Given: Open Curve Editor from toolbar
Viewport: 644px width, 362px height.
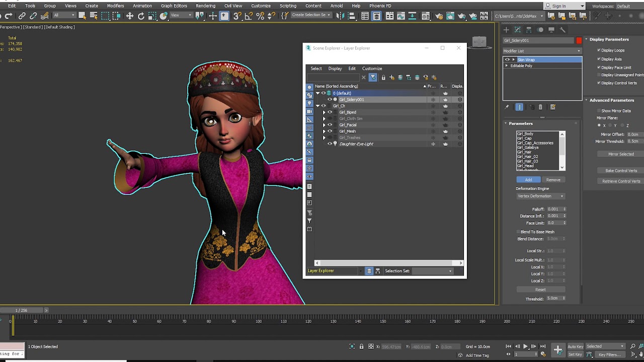Looking at the screenshot, I should click(x=401, y=16).
